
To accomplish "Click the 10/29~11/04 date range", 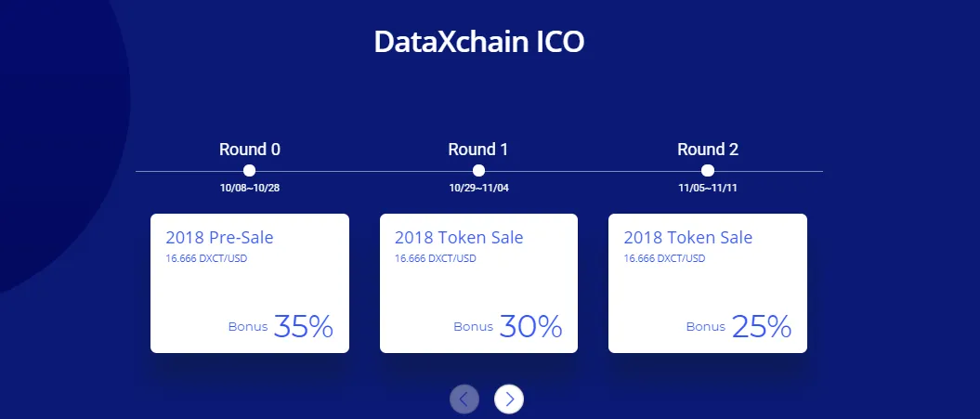I will coord(478,189).
